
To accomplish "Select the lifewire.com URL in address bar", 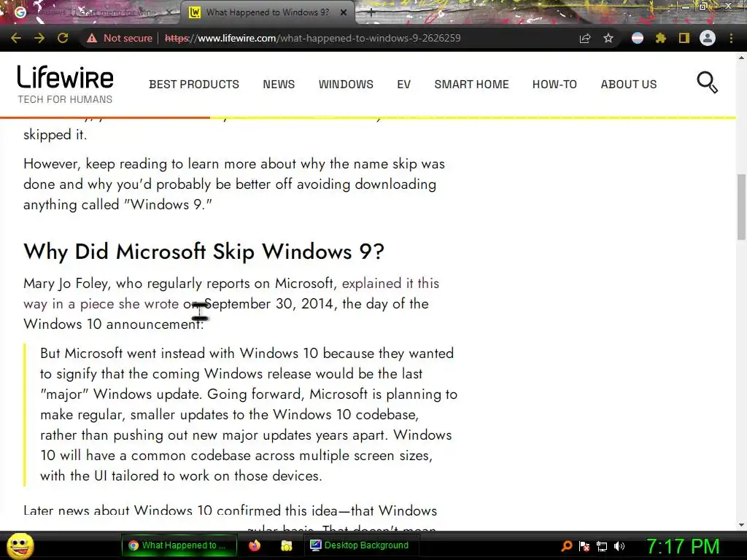I will (x=312, y=38).
